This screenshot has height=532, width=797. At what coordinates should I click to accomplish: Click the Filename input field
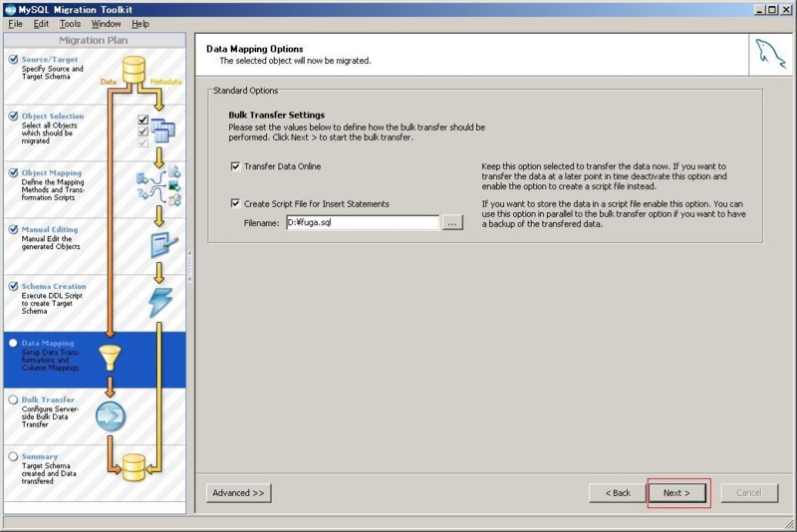coord(363,222)
